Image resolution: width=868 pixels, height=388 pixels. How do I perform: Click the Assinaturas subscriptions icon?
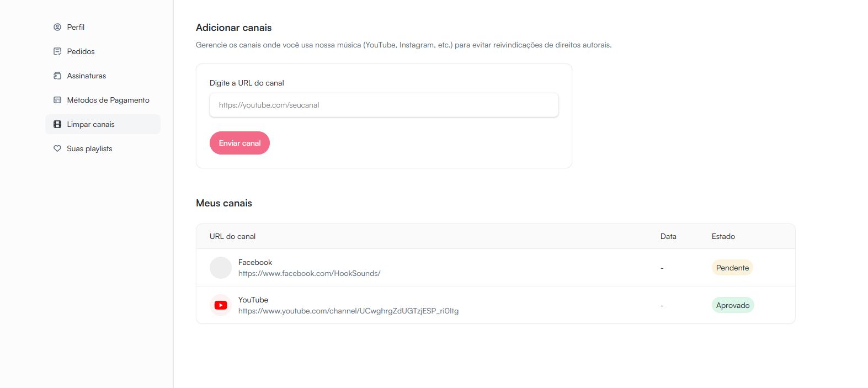pos(57,76)
